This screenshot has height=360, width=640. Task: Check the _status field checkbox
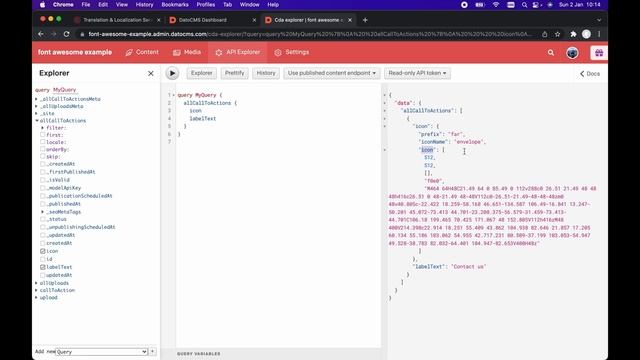42,219
